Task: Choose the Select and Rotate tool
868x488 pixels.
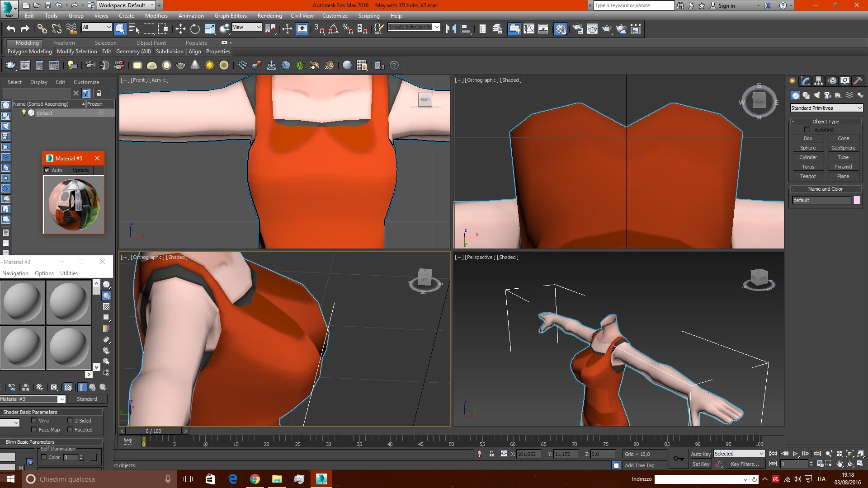Action: (x=195, y=29)
